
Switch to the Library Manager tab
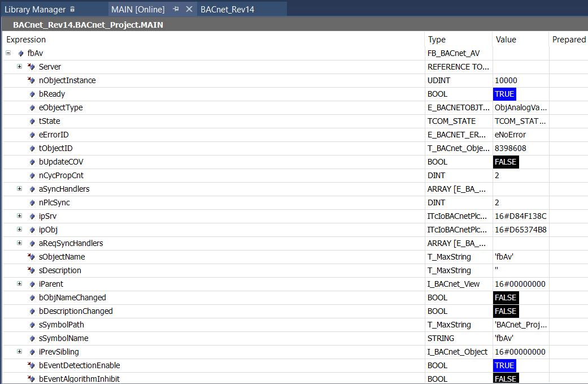coord(35,10)
